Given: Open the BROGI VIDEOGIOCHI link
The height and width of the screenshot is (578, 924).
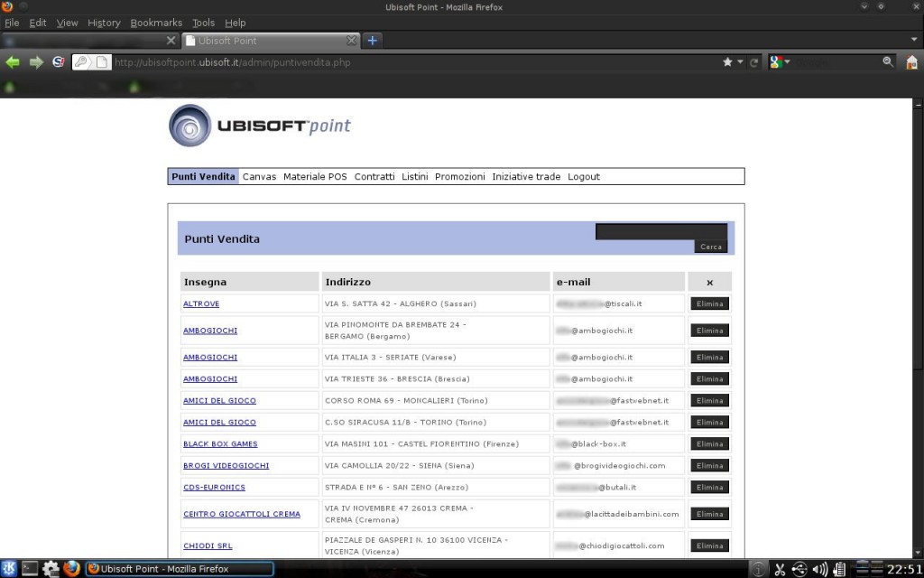Looking at the screenshot, I should click(x=226, y=465).
